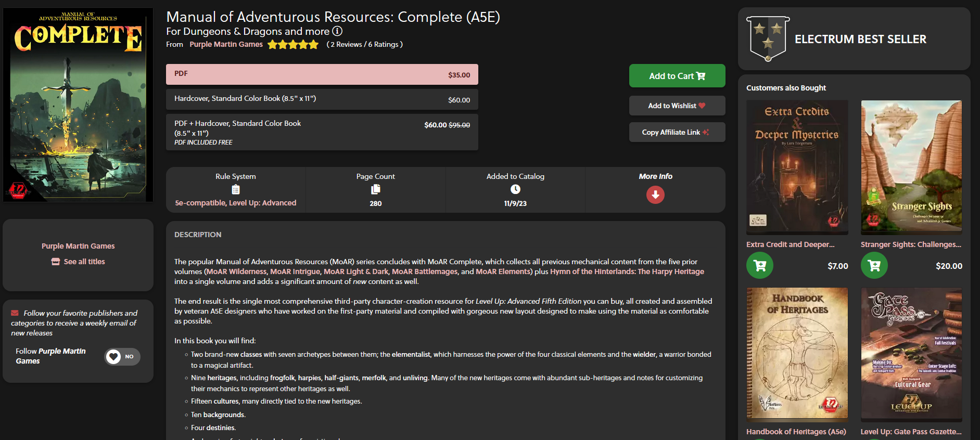Click the Added to Catalog clock icon
The width and height of the screenshot is (980, 440).
pos(515,189)
